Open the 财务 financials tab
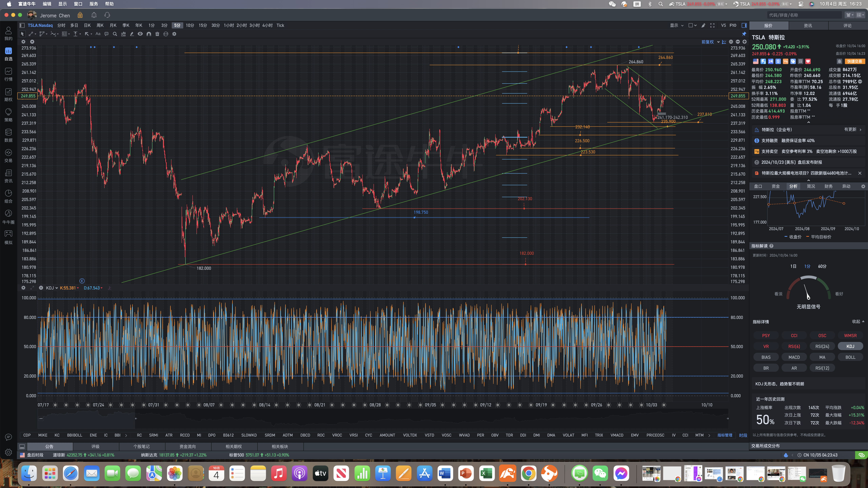Screen dimensions: 868x488 (828, 186)
